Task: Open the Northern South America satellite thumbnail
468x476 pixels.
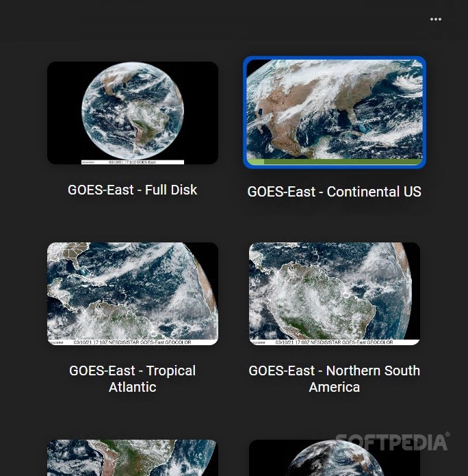Action: [335, 294]
